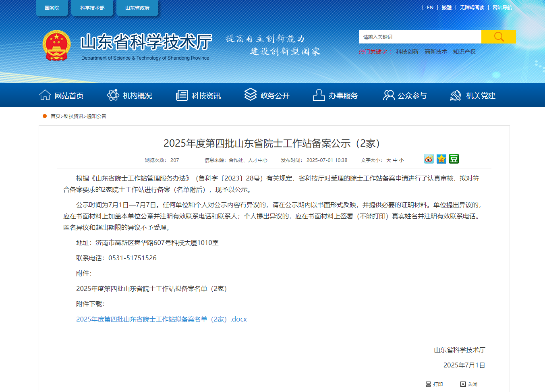Click the 通知公告 breadcrumb link
545x392 pixels.
click(97, 116)
